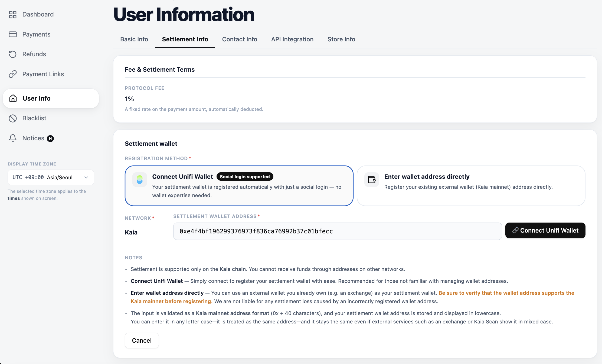Image resolution: width=602 pixels, height=364 pixels.
Task: Open the Settlement Info tab
Action: pos(185,39)
